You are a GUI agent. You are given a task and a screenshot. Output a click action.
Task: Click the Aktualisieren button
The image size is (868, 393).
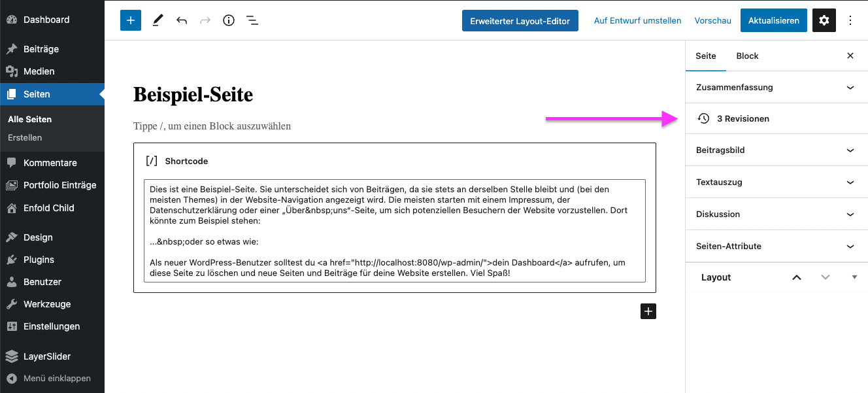(x=774, y=20)
